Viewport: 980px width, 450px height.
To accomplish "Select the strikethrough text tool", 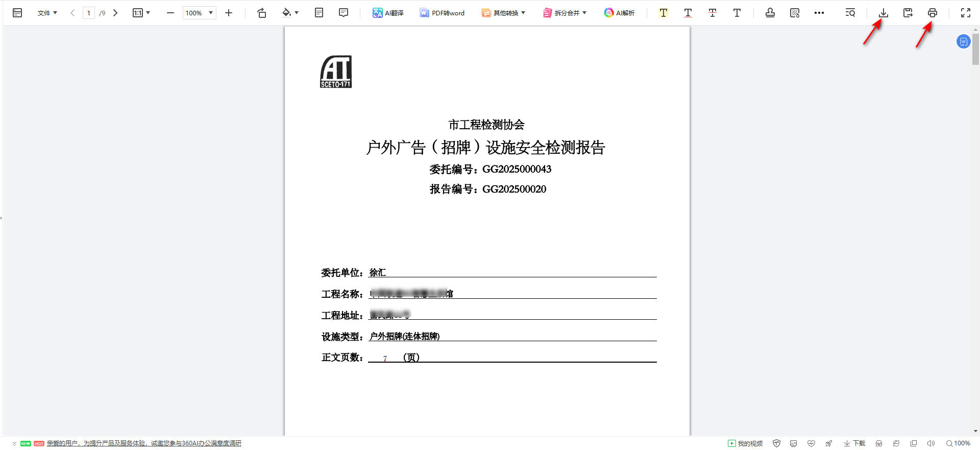I will [x=712, y=13].
